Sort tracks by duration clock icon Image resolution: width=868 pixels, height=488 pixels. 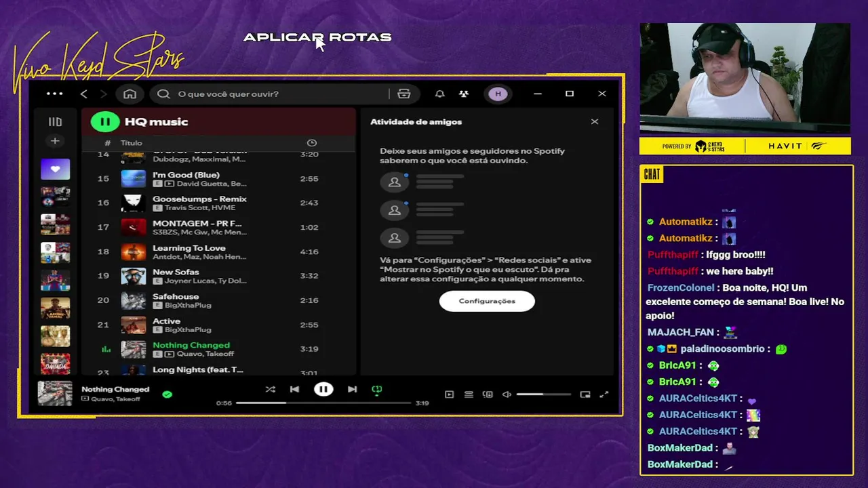(x=311, y=143)
